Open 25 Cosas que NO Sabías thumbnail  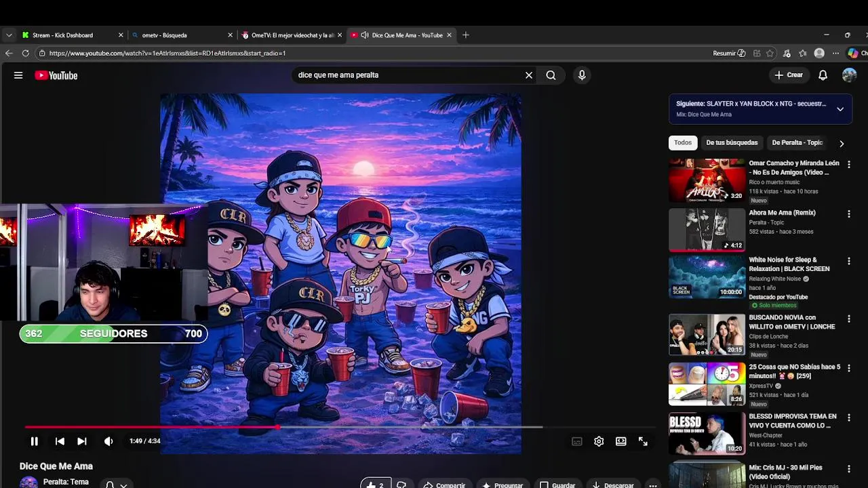pos(707,384)
